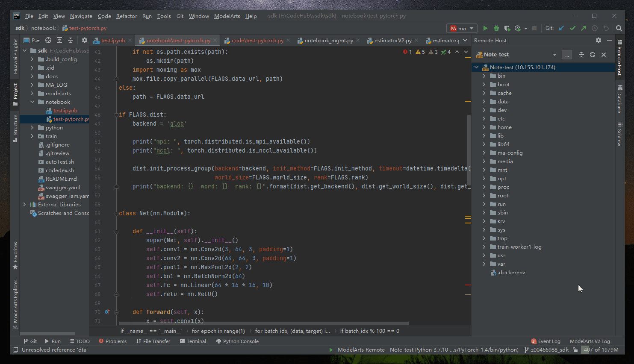Switch to the notebook_mgmt.py editor tab
The height and width of the screenshot is (364, 634).
click(x=328, y=41)
